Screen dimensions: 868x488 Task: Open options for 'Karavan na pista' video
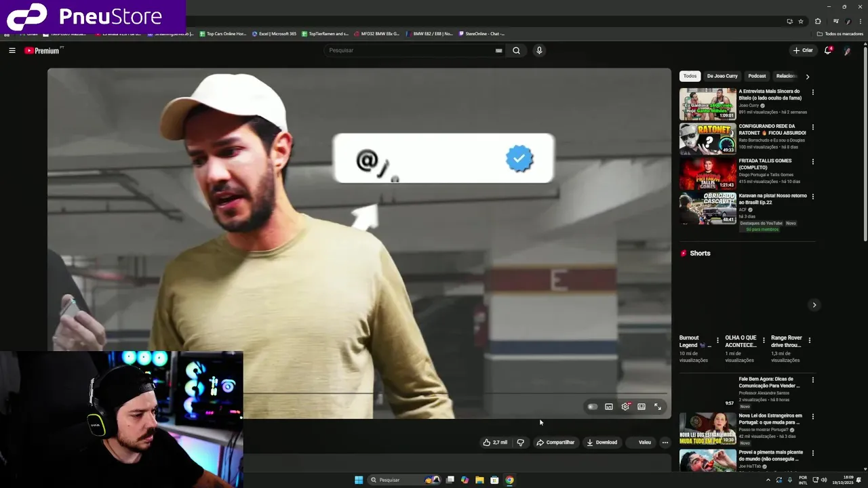pos(813,197)
